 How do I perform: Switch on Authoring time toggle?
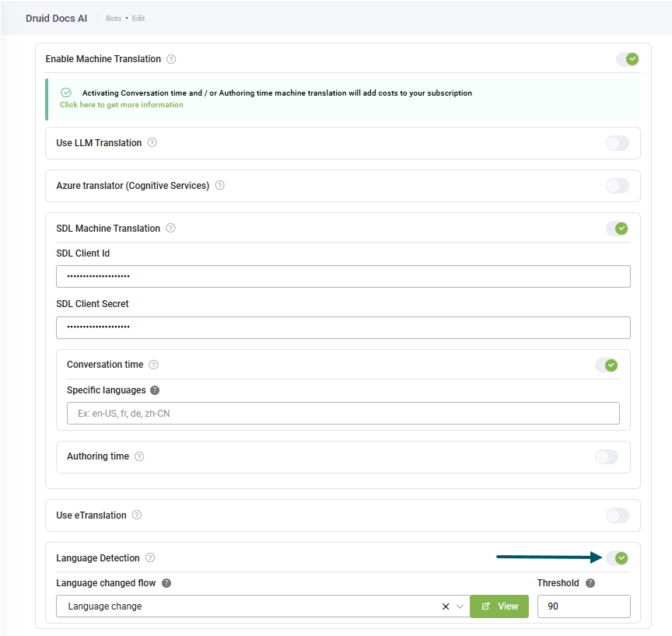[x=606, y=456]
